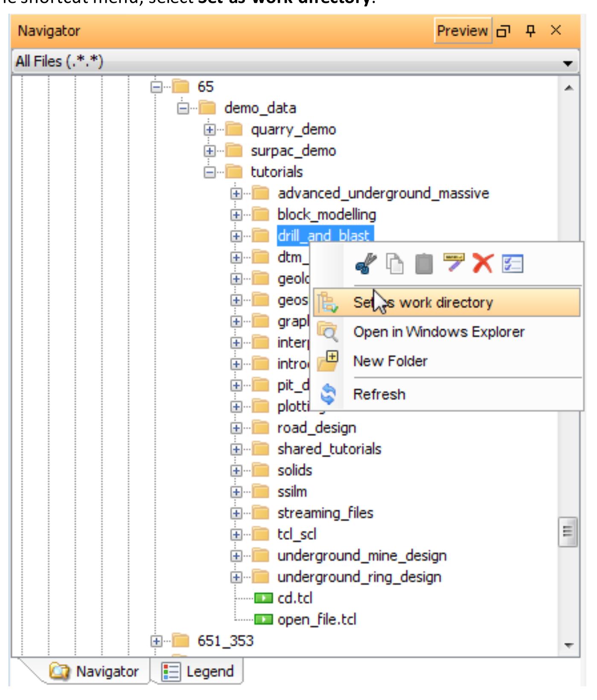Click Refresh in the context menu
The height and width of the screenshot is (700, 597).
(x=379, y=395)
